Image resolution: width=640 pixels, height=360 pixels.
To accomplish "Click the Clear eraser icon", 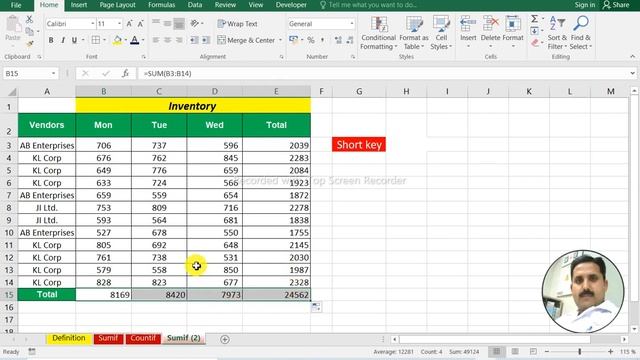I will coord(535,42).
